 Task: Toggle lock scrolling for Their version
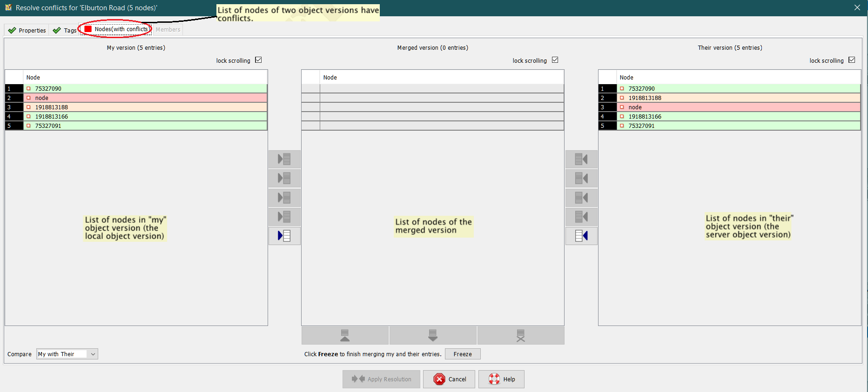coord(852,60)
